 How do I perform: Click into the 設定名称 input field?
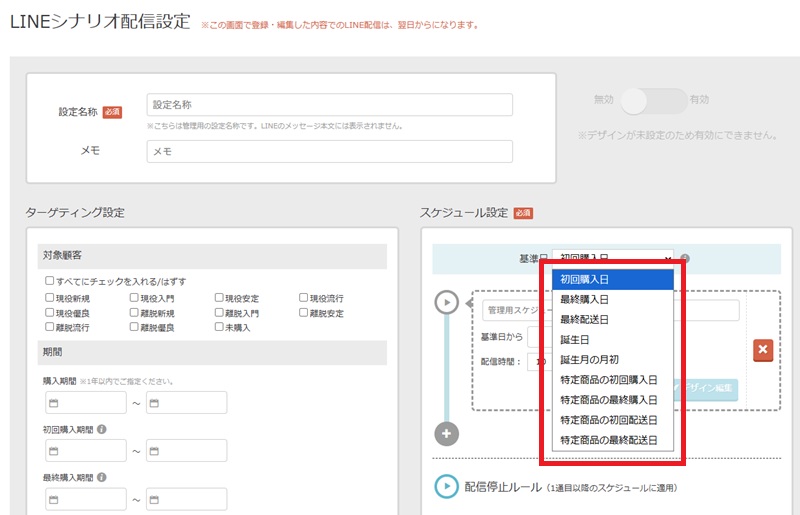pyautogui.click(x=330, y=105)
